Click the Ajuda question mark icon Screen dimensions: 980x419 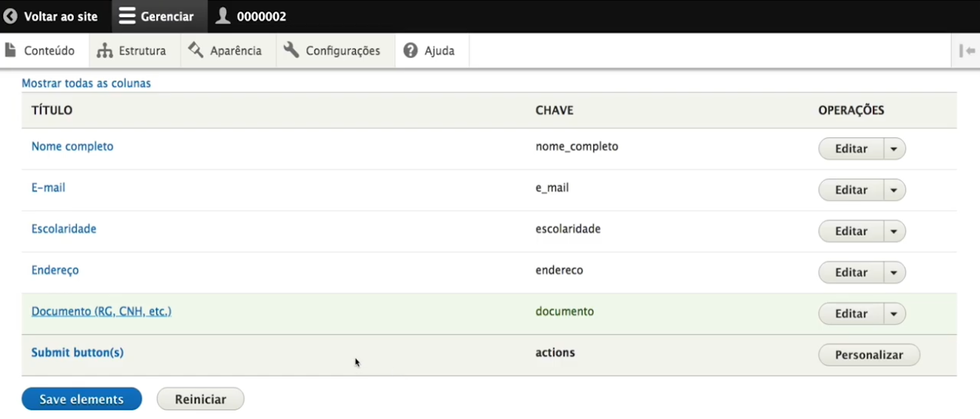click(x=410, y=50)
